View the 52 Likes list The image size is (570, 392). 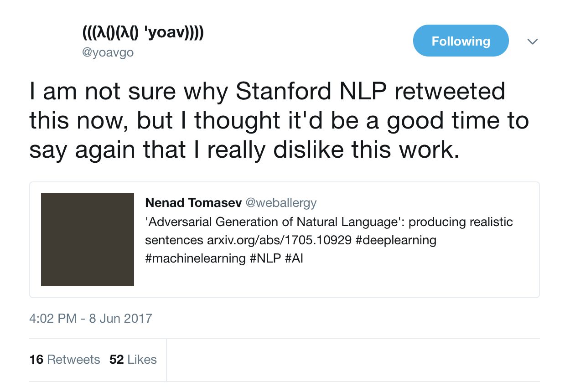pyautogui.click(x=133, y=359)
